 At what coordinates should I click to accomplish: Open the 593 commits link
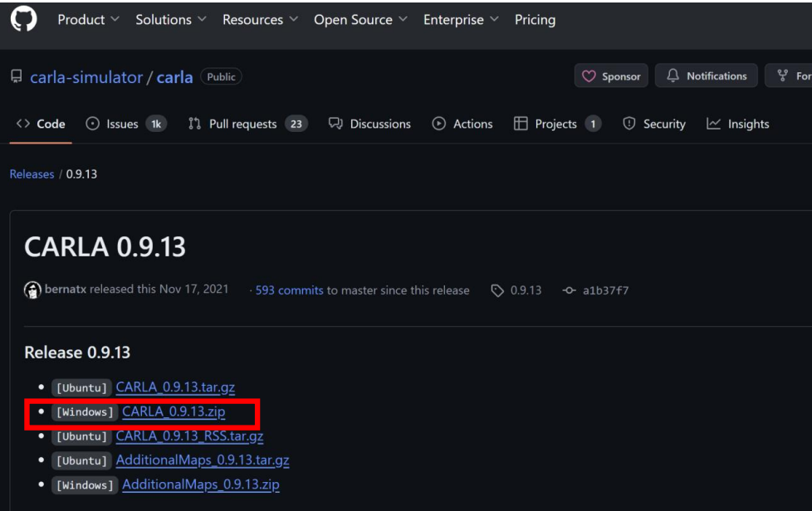coord(289,290)
